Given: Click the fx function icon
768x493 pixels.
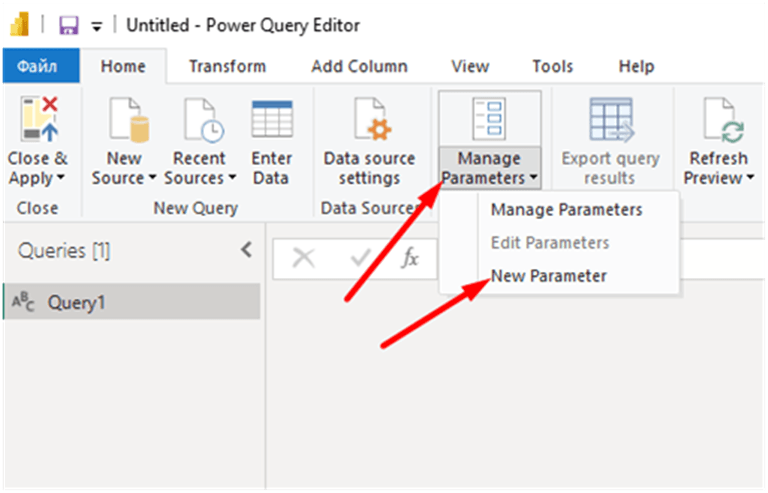Looking at the screenshot, I should coord(409,258).
